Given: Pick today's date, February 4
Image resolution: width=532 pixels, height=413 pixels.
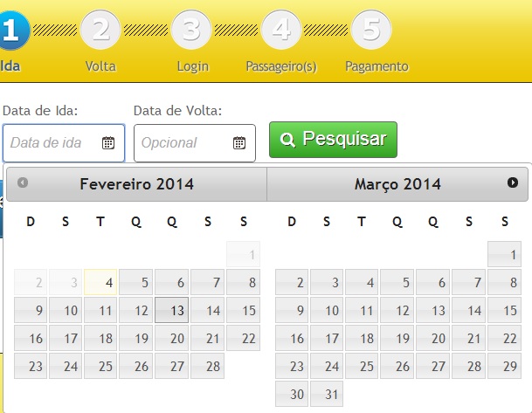Looking at the screenshot, I should [x=101, y=283].
